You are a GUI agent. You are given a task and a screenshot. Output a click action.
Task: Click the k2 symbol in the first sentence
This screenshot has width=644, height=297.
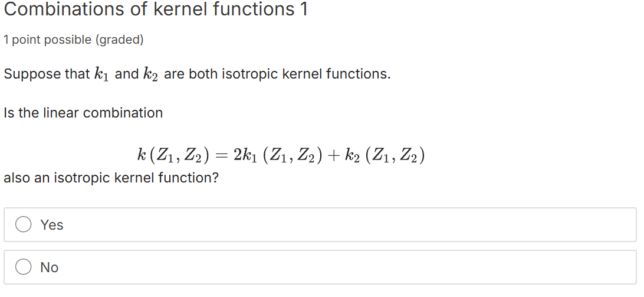(150, 74)
